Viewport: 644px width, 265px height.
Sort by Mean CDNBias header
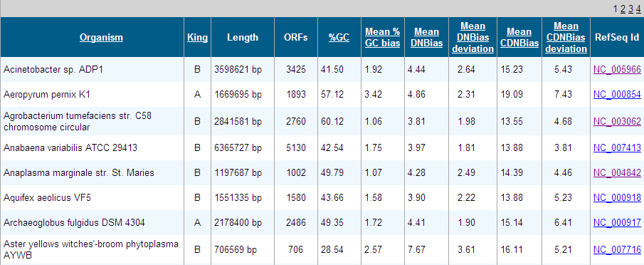coord(519,37)
